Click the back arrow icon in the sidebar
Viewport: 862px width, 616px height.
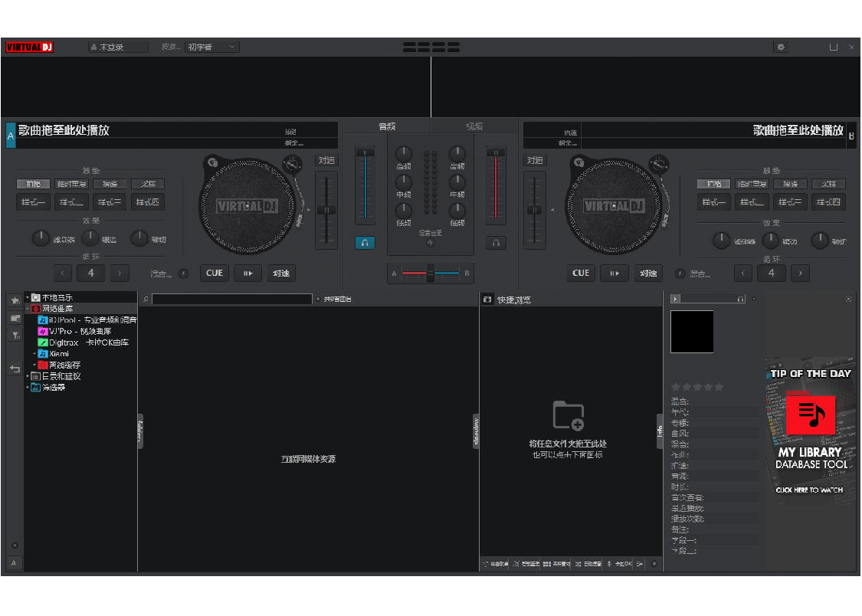[15, 368]
